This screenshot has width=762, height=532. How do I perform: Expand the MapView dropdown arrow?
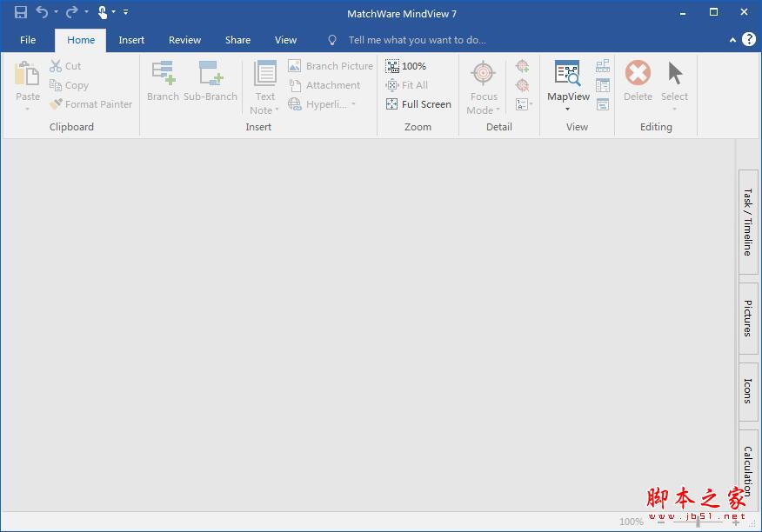567,110
